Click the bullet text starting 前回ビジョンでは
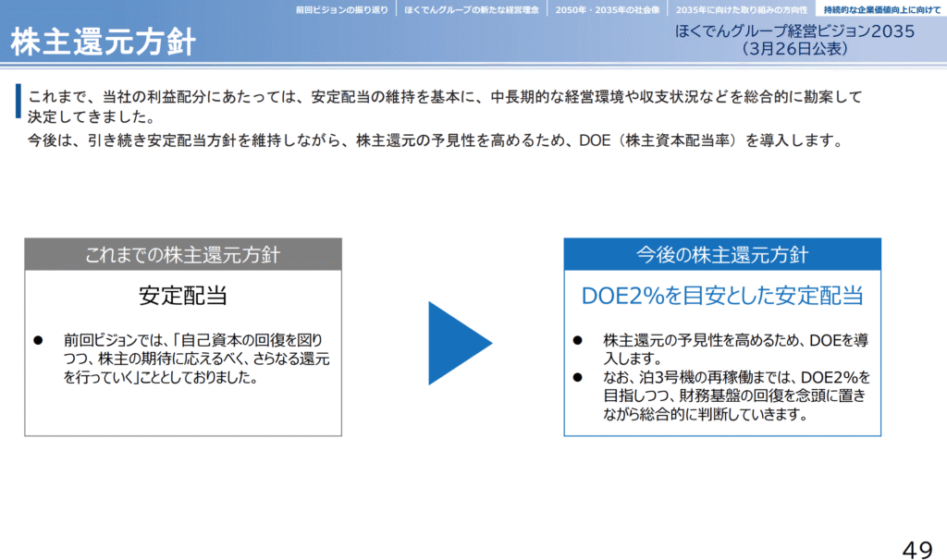The image size is (947, 560). click(196, 359)
